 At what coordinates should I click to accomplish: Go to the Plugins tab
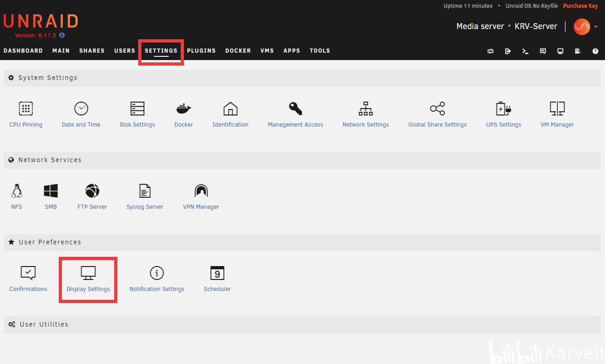coord(202,51)
